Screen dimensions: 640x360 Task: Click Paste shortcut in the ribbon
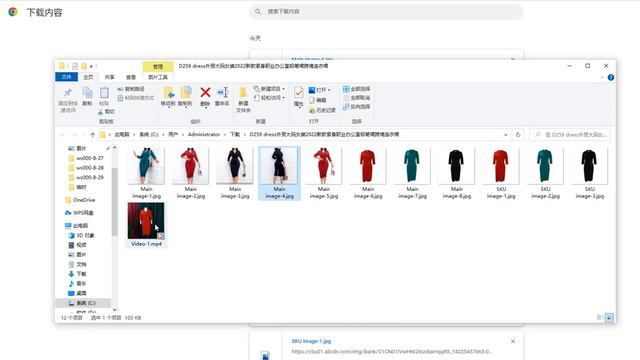136,98
